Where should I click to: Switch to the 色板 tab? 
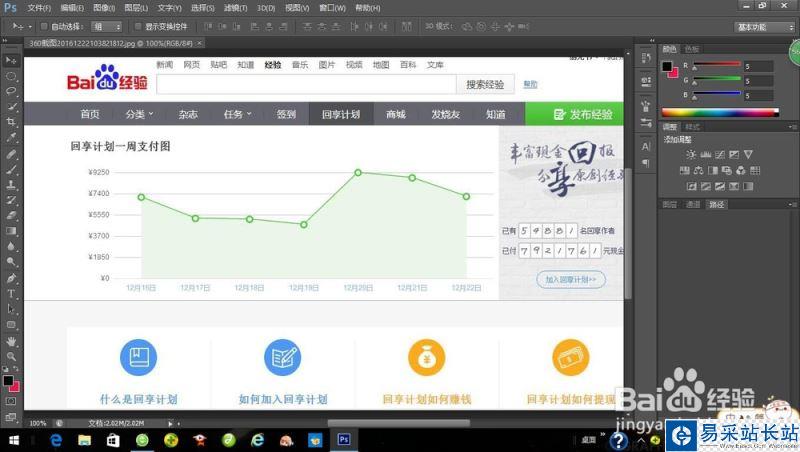(692, 49)
